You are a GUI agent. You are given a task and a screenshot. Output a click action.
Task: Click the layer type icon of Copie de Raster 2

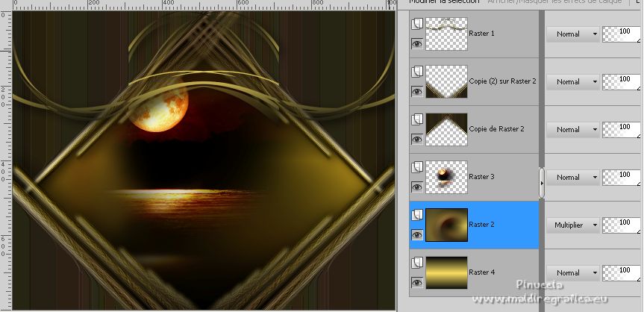417,119
